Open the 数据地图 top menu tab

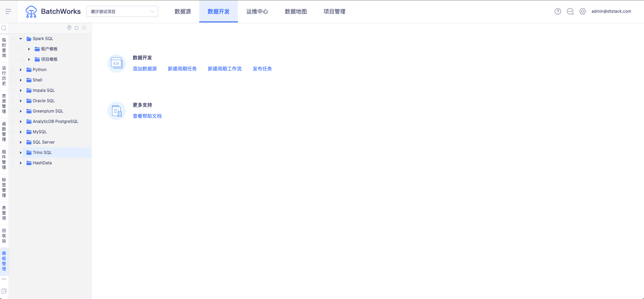(x=295, y=11)
